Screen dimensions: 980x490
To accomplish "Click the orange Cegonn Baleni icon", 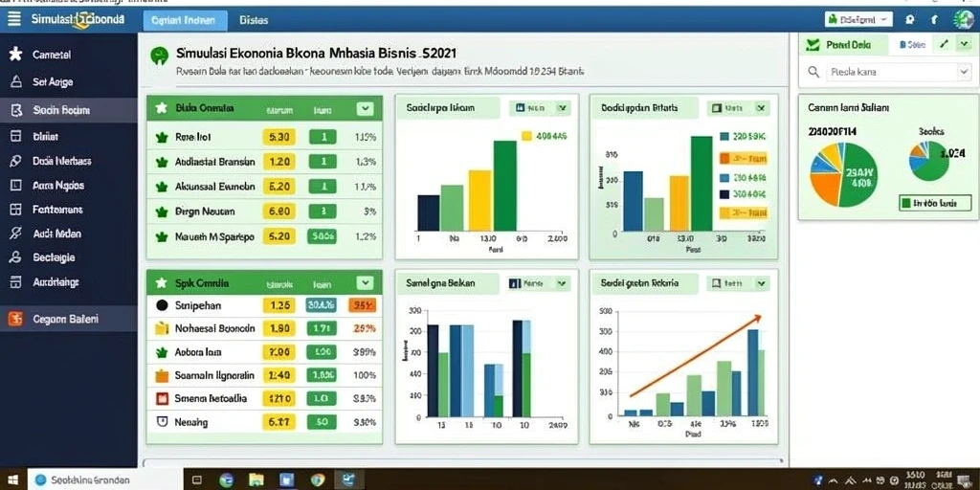I will tap(15, 319).
